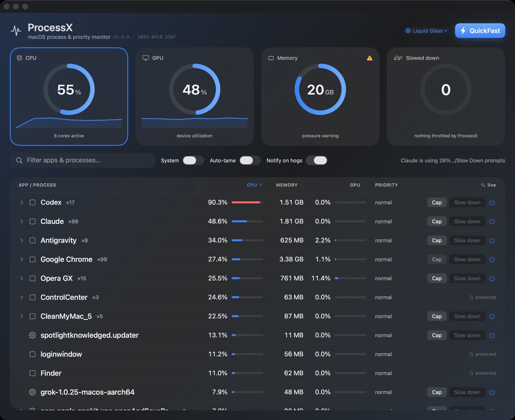Viewport: 515px width, 420px height.
Task: Click the power icon in Claude row
Action: click(x=492, y=221)
